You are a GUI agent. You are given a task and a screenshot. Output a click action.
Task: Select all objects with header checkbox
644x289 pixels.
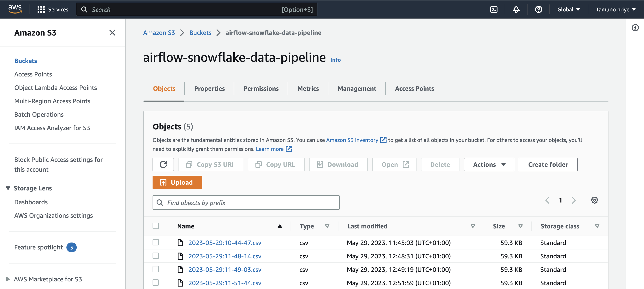coord(156,226)
